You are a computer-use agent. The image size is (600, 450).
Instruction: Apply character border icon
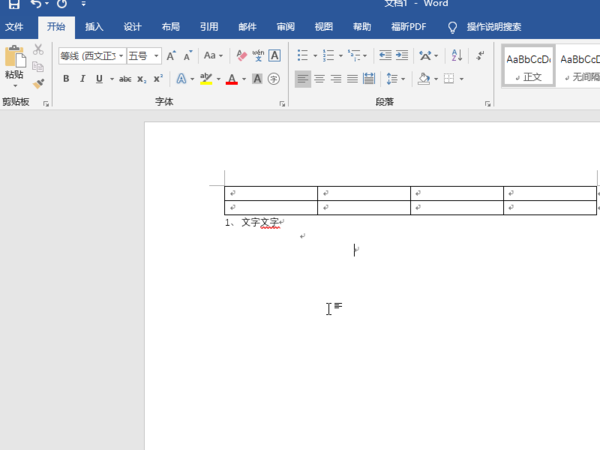pyautogui.click(x=274, y=56)
